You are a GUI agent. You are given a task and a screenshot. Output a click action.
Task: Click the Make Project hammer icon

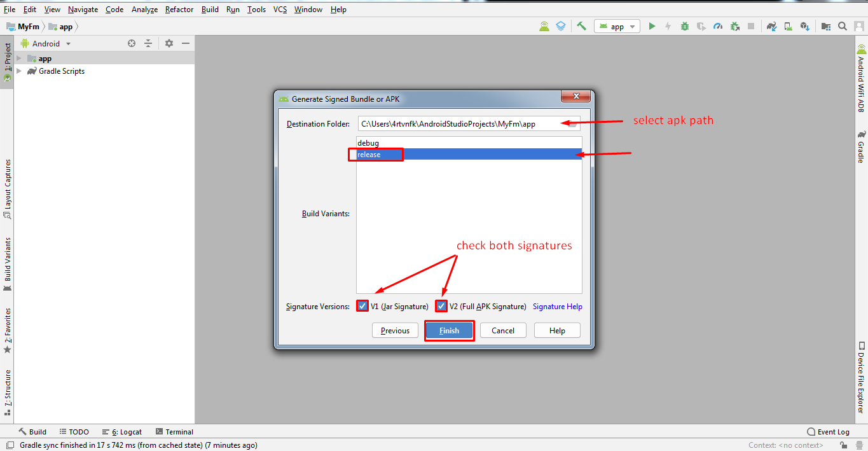point(581,26)
